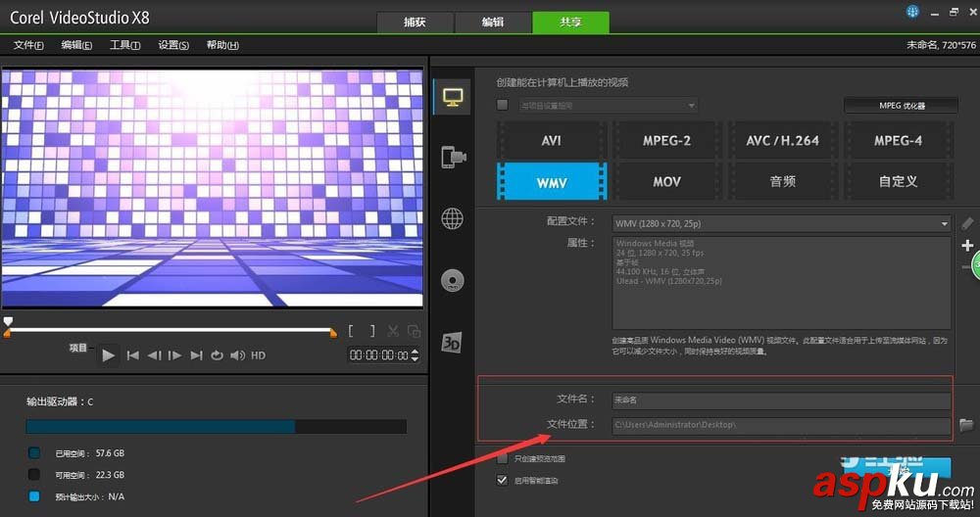This screenshot has width=980, height=517.
Task: Choose the MPEG-4 format
Action: pos(898,140)
